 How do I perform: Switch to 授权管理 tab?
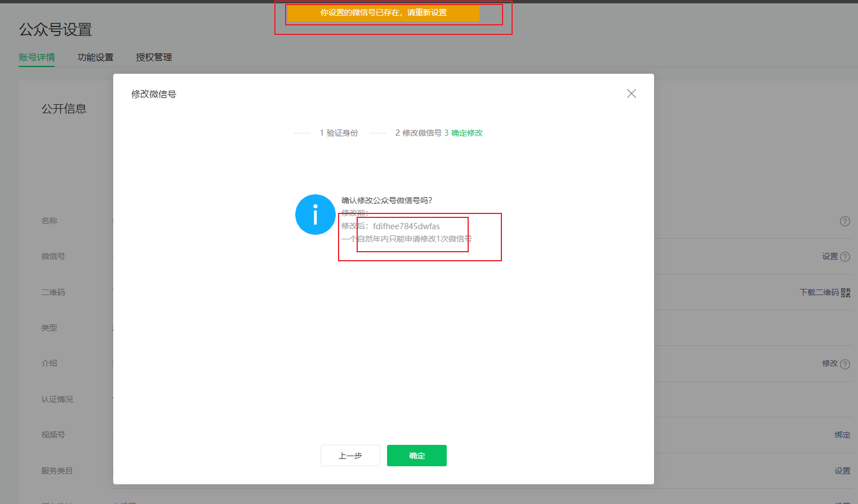pos(154,57)
